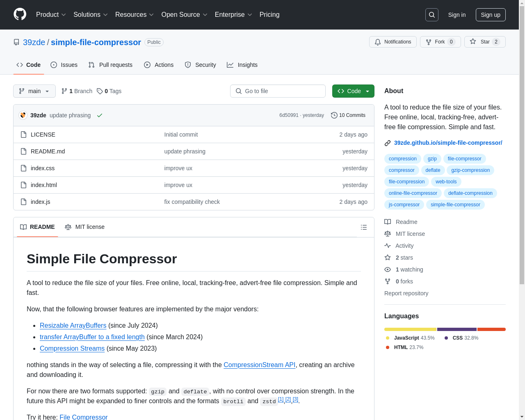This screenshot has height=420, width=525.
Task: Click the branch icon beside 1 Branch
Action: tap(64, 91)
